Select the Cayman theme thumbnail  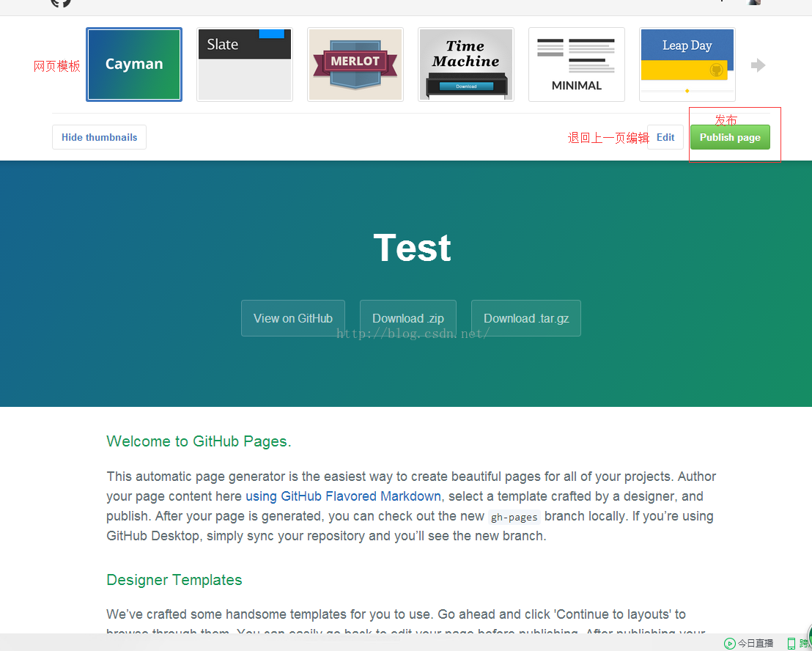tap(134, 65)
